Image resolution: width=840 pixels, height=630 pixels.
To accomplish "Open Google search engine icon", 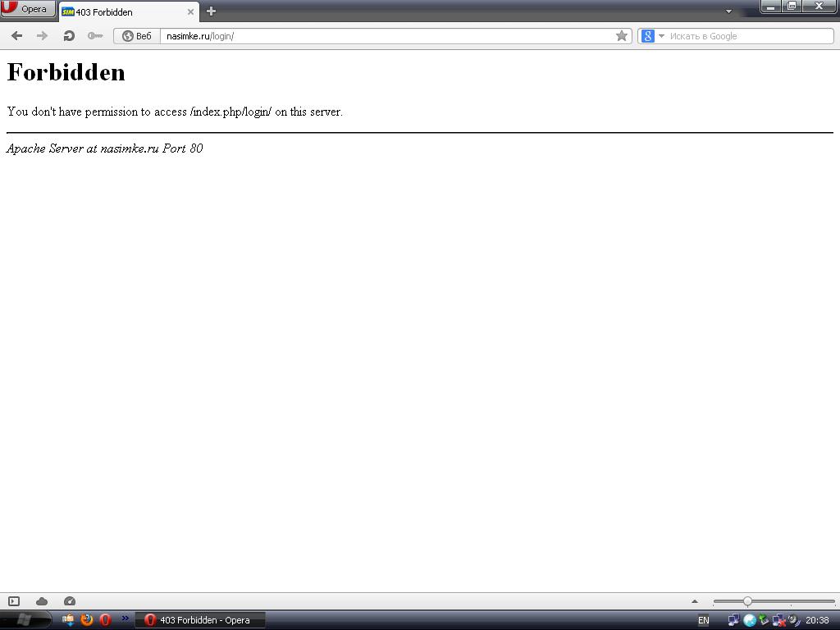I will tap(648, 36).
